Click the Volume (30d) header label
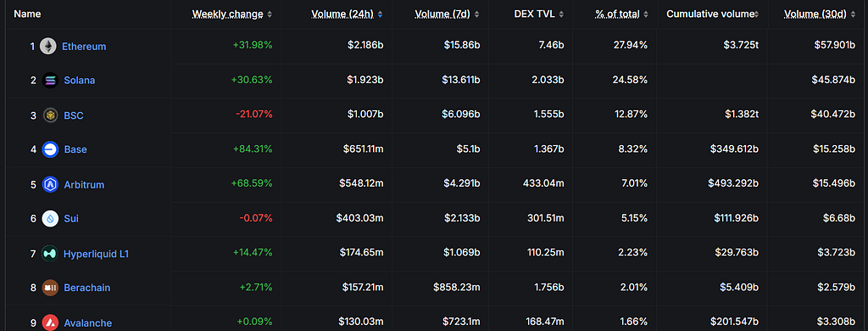The height and width of the screenshot is (331, 868). tap(815, 14)
